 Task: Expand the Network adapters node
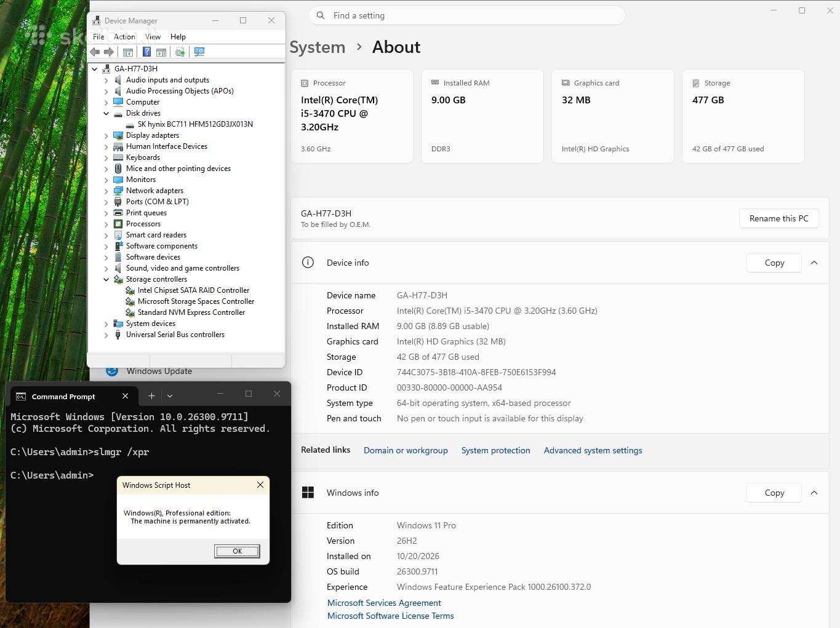tap(106, 191)
